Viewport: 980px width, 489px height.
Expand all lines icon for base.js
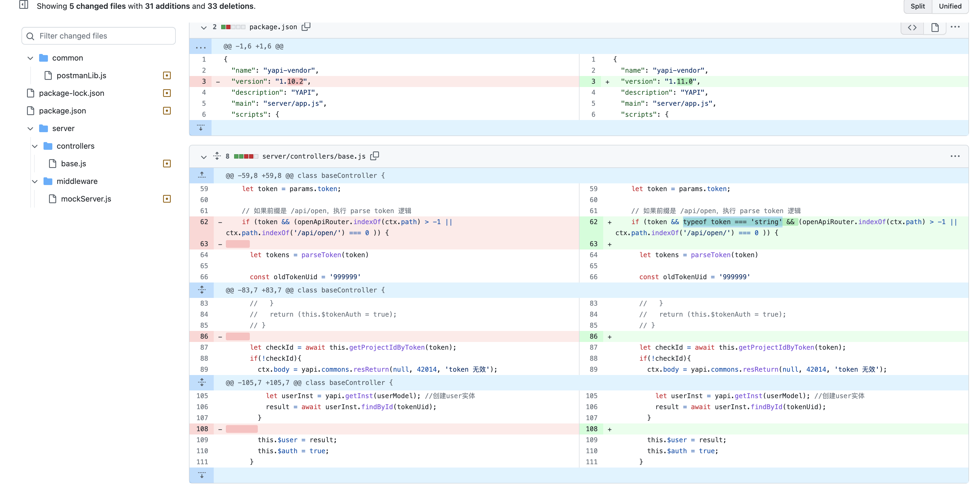tap(217, 156)
